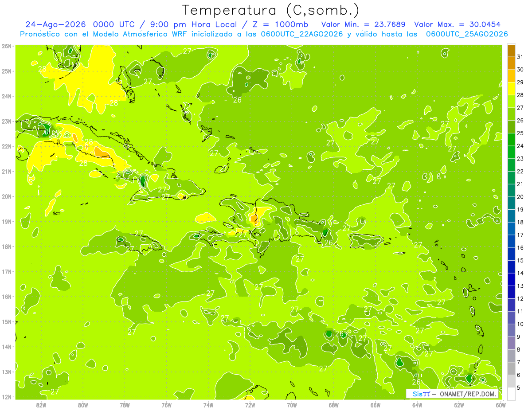Screen dimensions: 532x411
Task: Click the 60W longitude axis label
Action: (501, 405)
